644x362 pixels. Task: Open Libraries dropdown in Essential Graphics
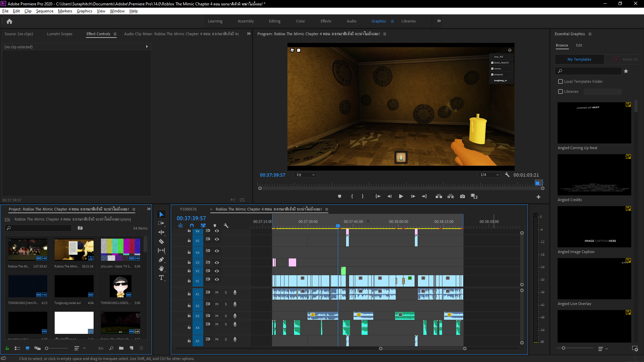(603, 92)
